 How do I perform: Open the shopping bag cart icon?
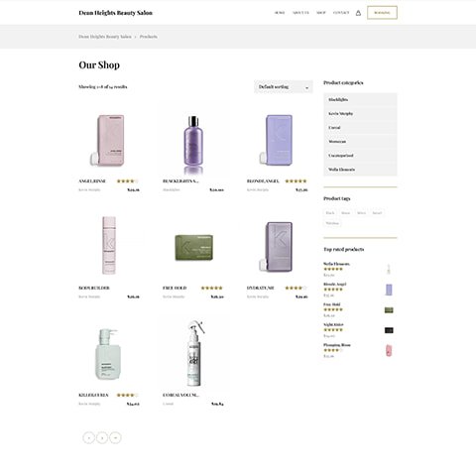358,13
